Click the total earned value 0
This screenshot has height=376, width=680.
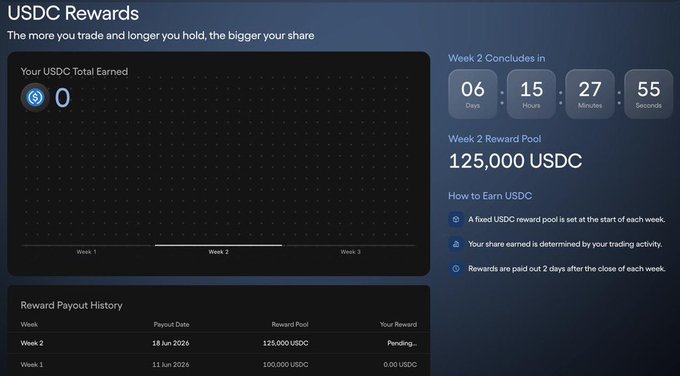coord(62,98)
